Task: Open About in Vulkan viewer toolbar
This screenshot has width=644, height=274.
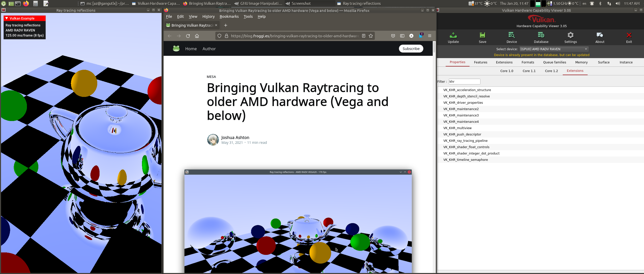Action: point(600,38)
